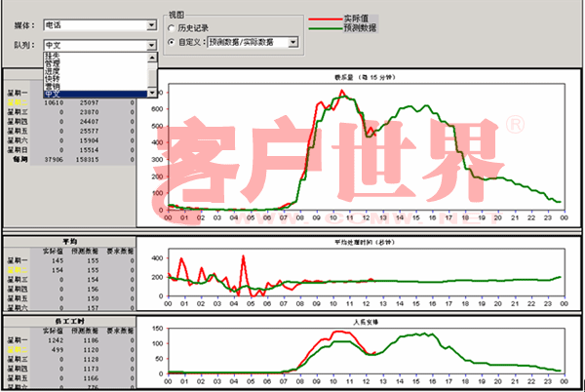
Task: Click the green 预测数据 legend line
Action: [325, 28]
